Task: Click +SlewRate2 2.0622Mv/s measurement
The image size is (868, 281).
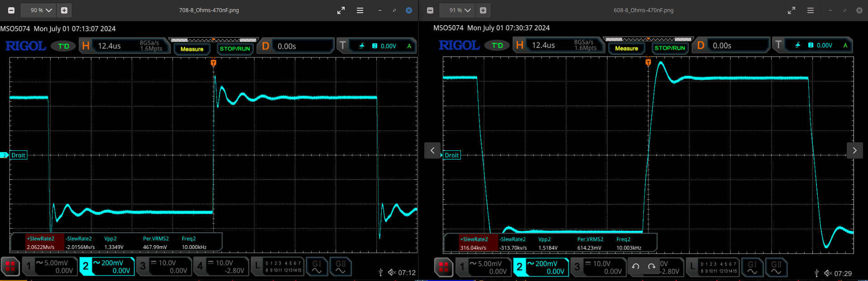Action: click(x=40, y=243)
